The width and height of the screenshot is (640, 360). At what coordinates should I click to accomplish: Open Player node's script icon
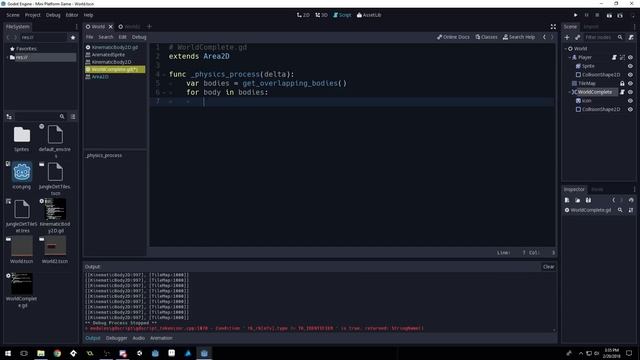click(614, 58)
